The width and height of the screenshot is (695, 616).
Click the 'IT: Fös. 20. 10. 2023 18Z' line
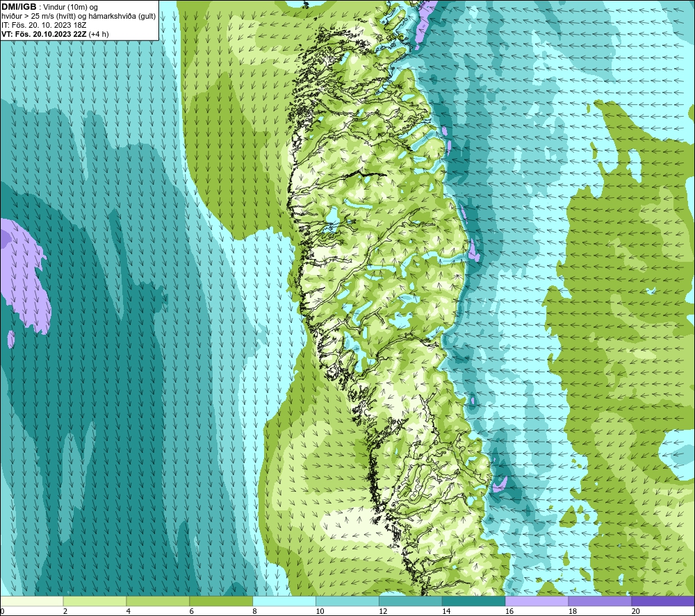tap(44, 25)
